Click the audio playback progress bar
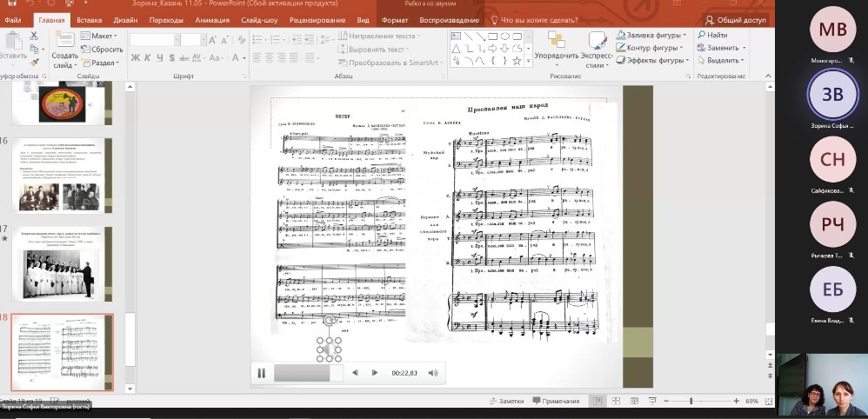This screenshot has height=419, width=868. pos(308,373)
